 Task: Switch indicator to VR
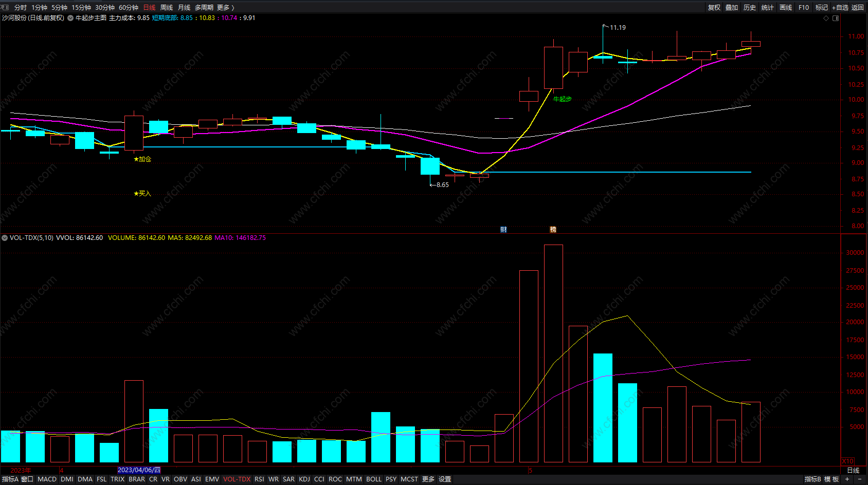[x=165, y=479]
